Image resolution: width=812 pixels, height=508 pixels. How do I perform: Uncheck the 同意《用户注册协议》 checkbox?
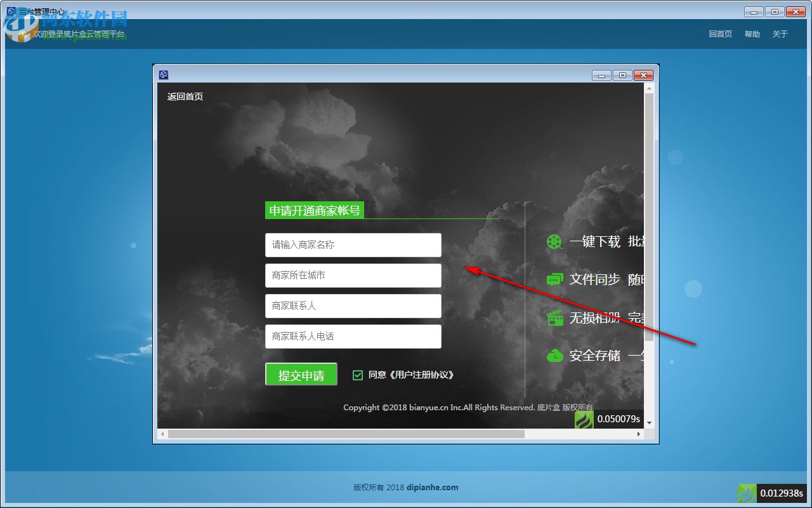pyautogui.click(x=357, y=375)
